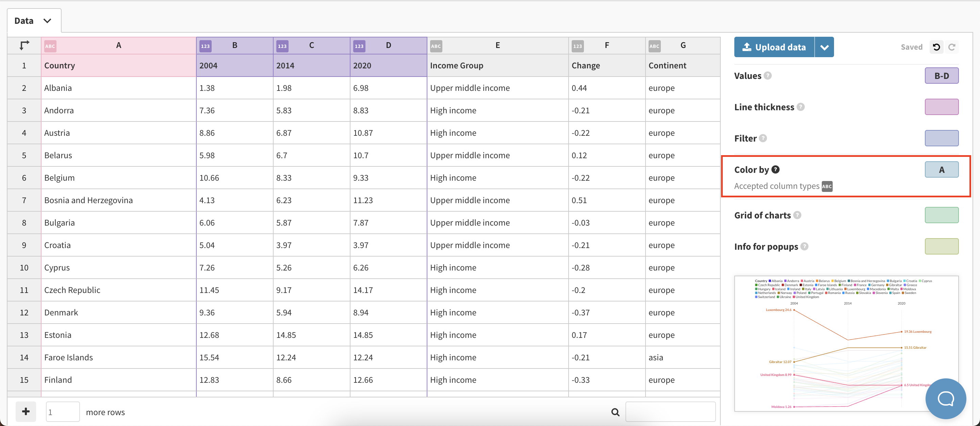Click the Albania cell

pyautogui.click(x=119, y=88)
